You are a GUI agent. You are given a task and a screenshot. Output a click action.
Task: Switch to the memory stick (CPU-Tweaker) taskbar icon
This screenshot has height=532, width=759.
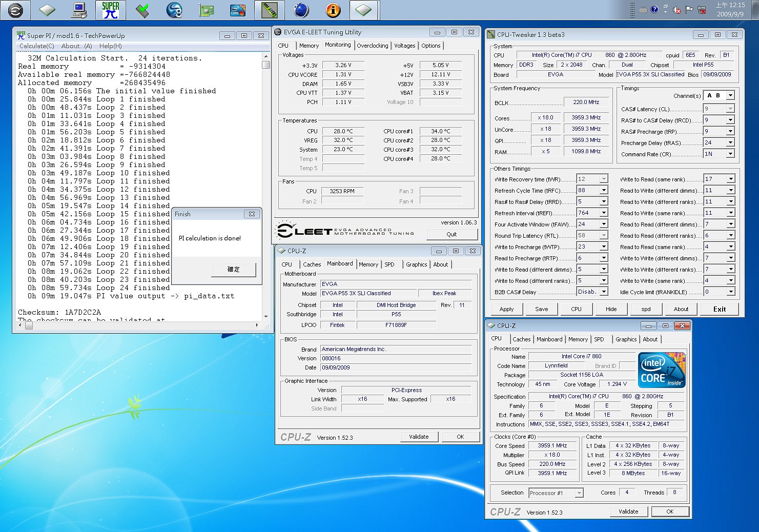click(x=269, y=10)
